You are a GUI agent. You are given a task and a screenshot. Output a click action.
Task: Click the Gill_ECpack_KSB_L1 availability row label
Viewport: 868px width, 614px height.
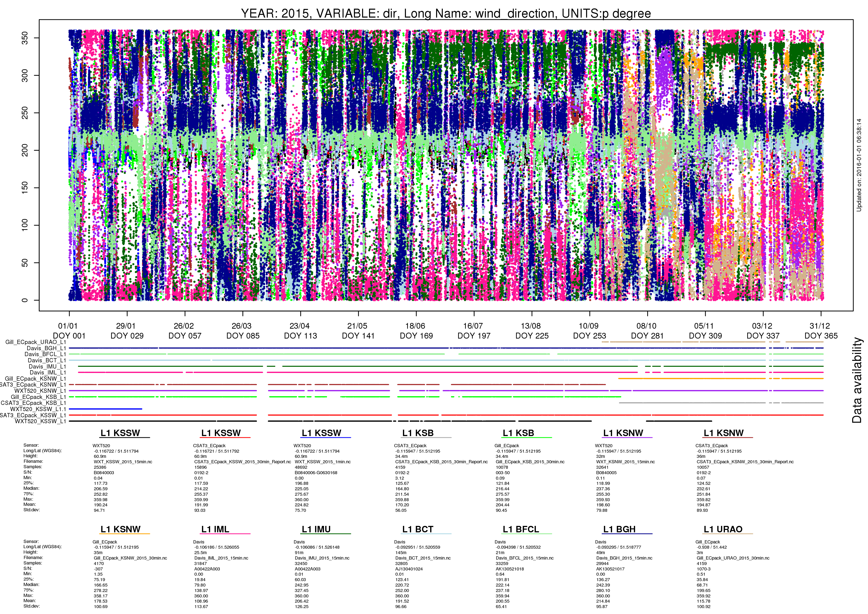pos(38,397)
